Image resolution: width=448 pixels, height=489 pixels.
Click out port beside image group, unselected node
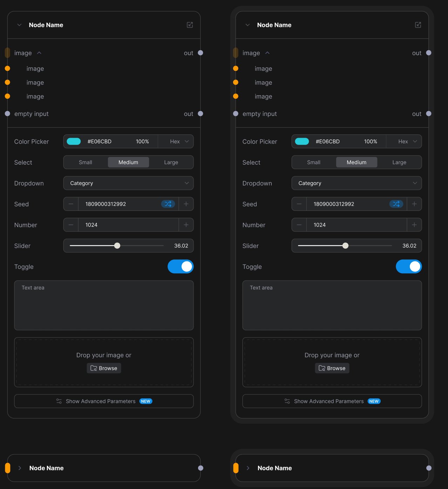pyautogui.click(x=201, y=53)
